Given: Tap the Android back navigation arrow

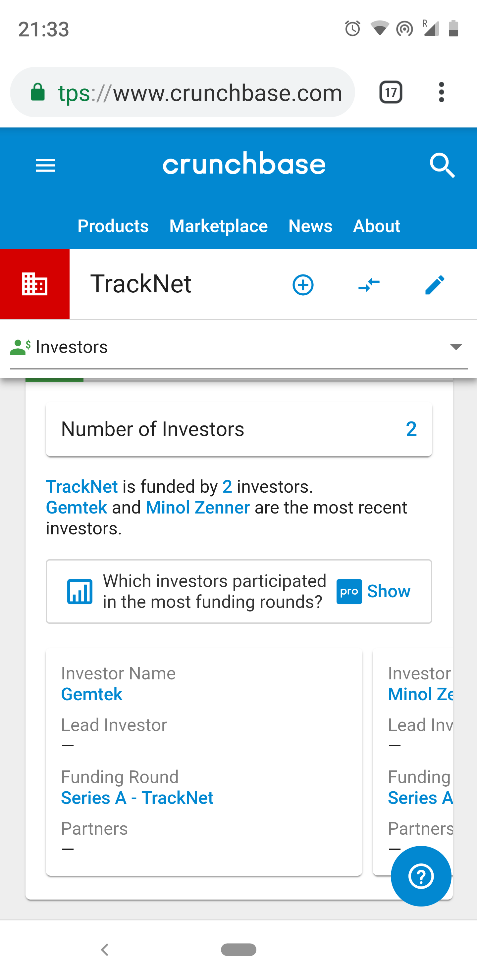Looking at the screenshot, I should (x=105, y=950).
